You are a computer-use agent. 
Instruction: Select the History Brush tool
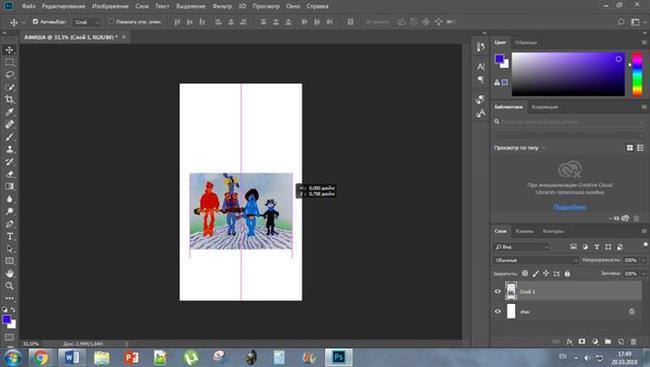(9, 162)
